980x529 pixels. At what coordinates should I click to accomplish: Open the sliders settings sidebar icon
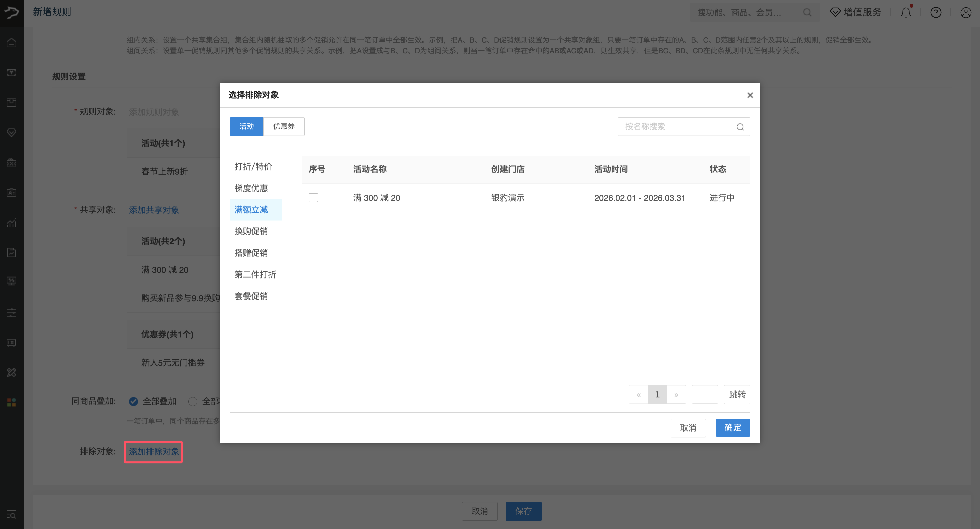click(12, 312)
